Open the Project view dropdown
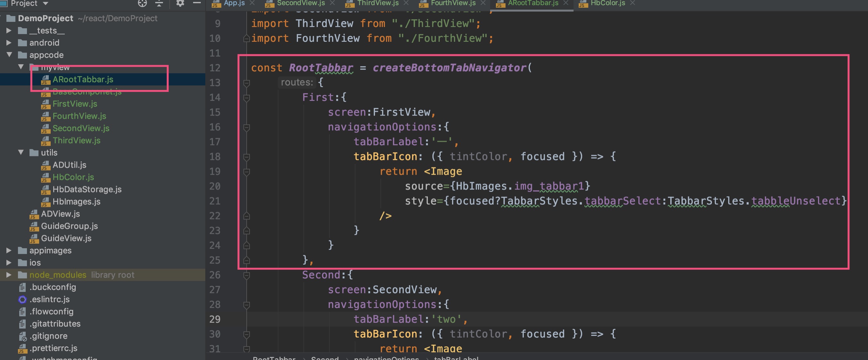Screen dimensions: 868x360 pos(46,4)
